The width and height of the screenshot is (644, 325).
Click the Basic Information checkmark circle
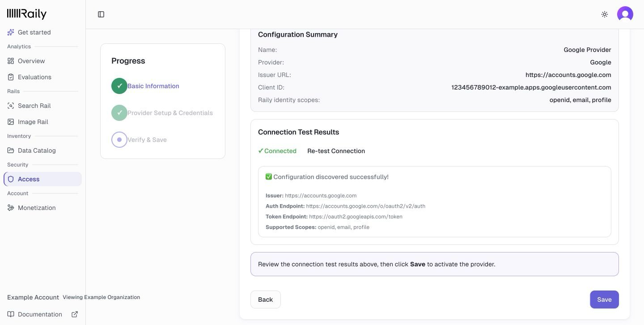pyautogui.click(x=119, y=86)
